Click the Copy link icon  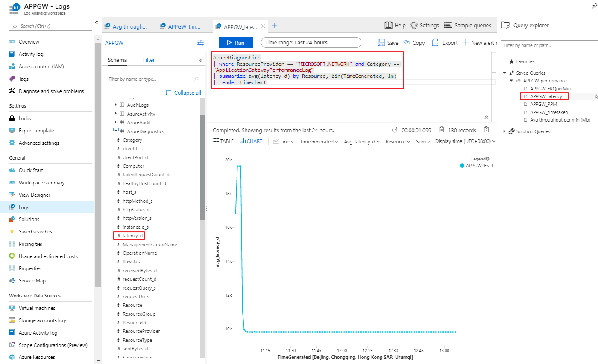[407, 43]
